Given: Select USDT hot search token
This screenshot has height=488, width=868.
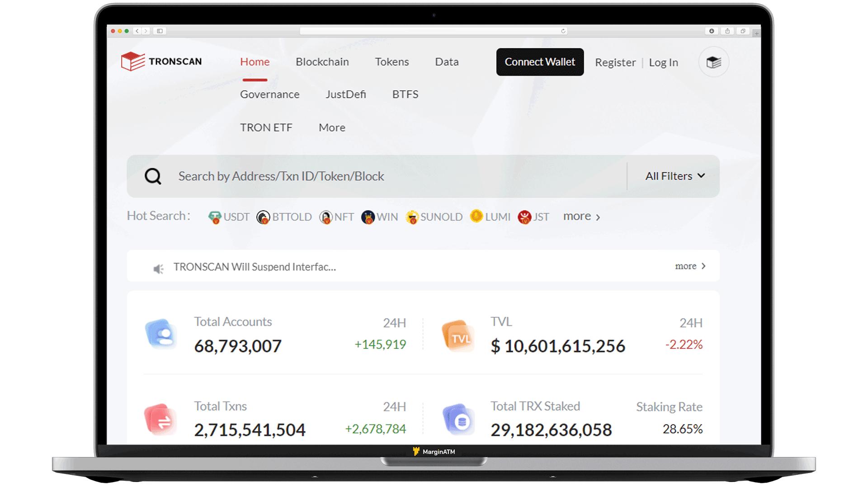Looking at the screenshot, I should pos(229,217).
